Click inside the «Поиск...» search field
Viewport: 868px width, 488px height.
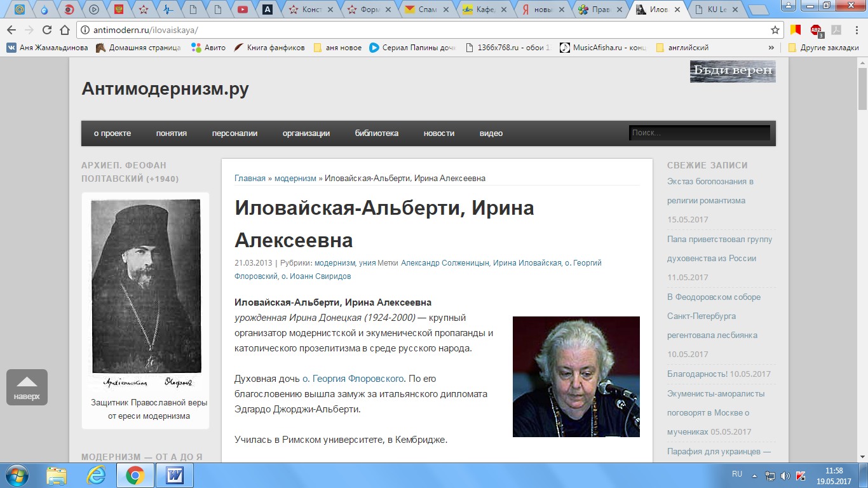tap(699, 133)
